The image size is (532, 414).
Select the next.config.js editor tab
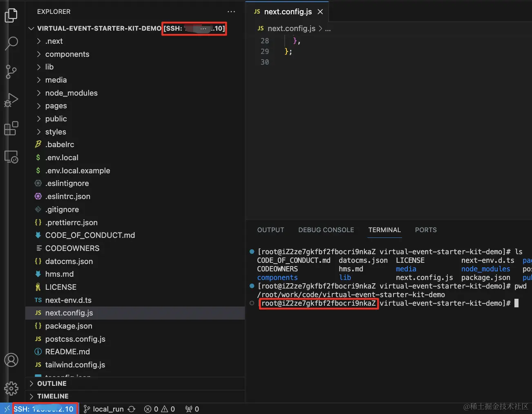pyautogui.click(x=287, y=12)
